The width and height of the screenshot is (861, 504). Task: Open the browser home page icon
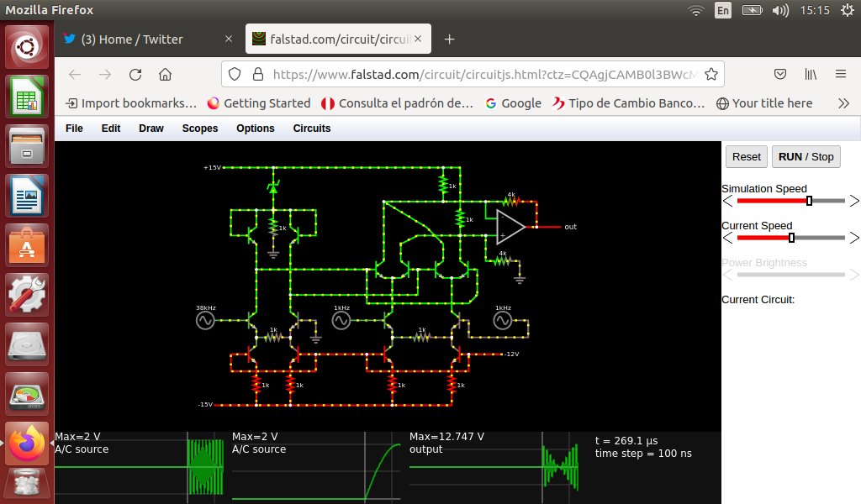coord(166,75)
